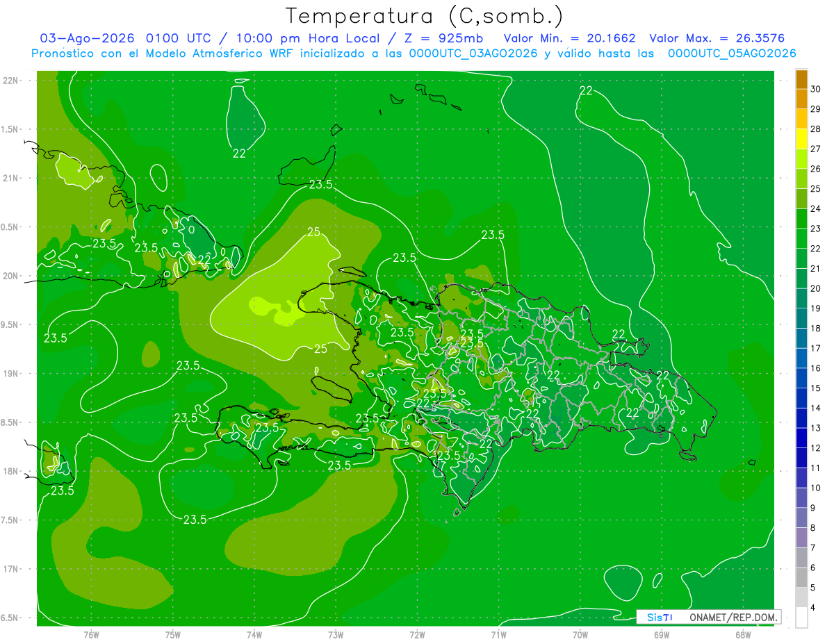Click the legend value '15'
The image size is (834, 644).
pos(816,388)
